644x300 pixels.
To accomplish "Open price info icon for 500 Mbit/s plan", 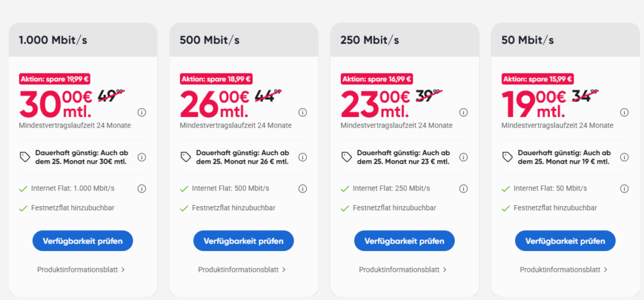I will pyautogui.click(x=303, y=113).
